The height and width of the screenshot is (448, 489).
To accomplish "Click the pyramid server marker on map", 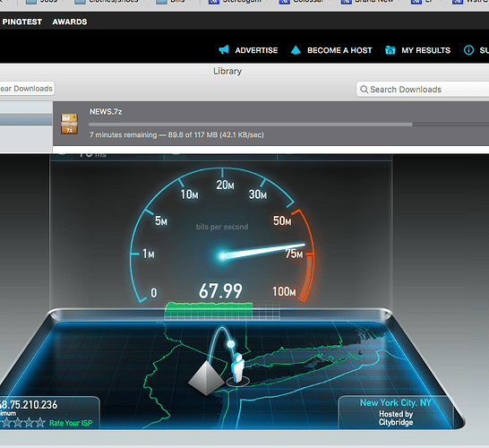I will tap(206, 378).
